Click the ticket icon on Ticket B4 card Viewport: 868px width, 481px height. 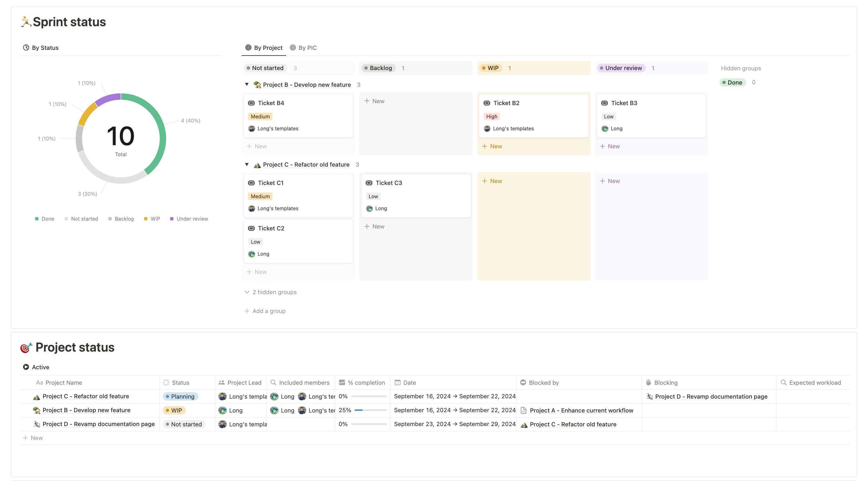point(251,103)
